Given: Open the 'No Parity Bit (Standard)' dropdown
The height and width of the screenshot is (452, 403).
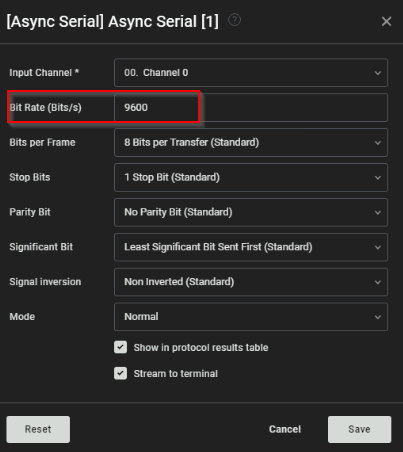Looking at the screenshot, I should coord(251,212).
